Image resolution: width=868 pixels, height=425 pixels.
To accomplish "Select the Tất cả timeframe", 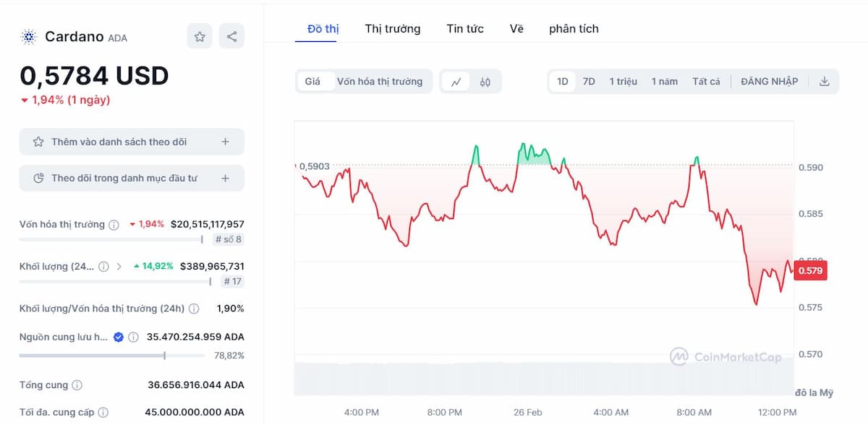I will (707, 81).
